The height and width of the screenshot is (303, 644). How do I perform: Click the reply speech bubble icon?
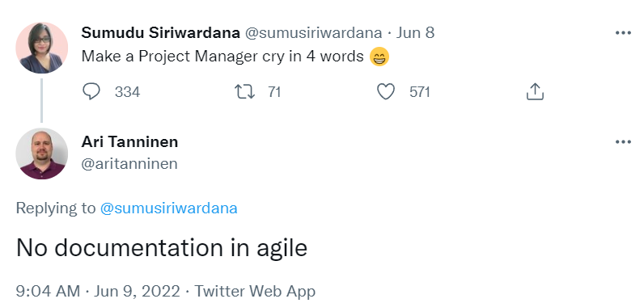pyautogui.click(x=91, y=91)
